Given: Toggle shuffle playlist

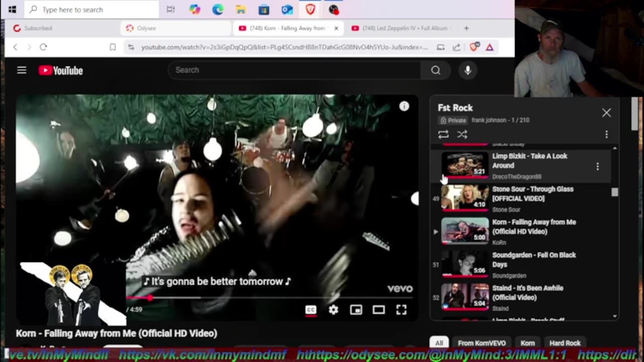Looking at the screenshot, I should [x=462, y=134].
